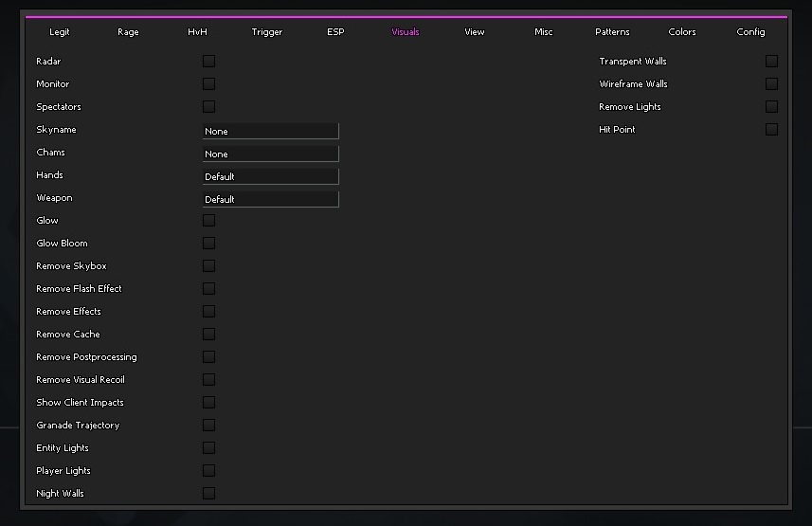The height and width of the screenshot is (526, 812).
Task: Go to the Colors tab
Action: [682, 32]
